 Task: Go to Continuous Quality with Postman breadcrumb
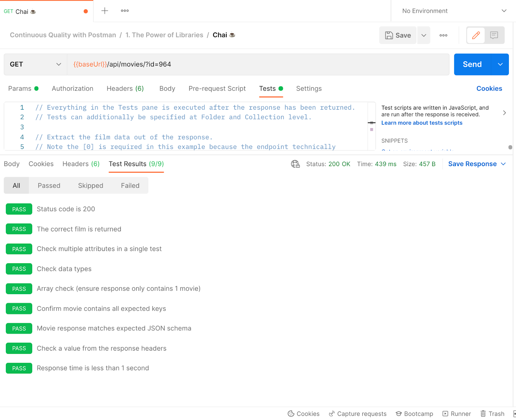pos(63,35)
